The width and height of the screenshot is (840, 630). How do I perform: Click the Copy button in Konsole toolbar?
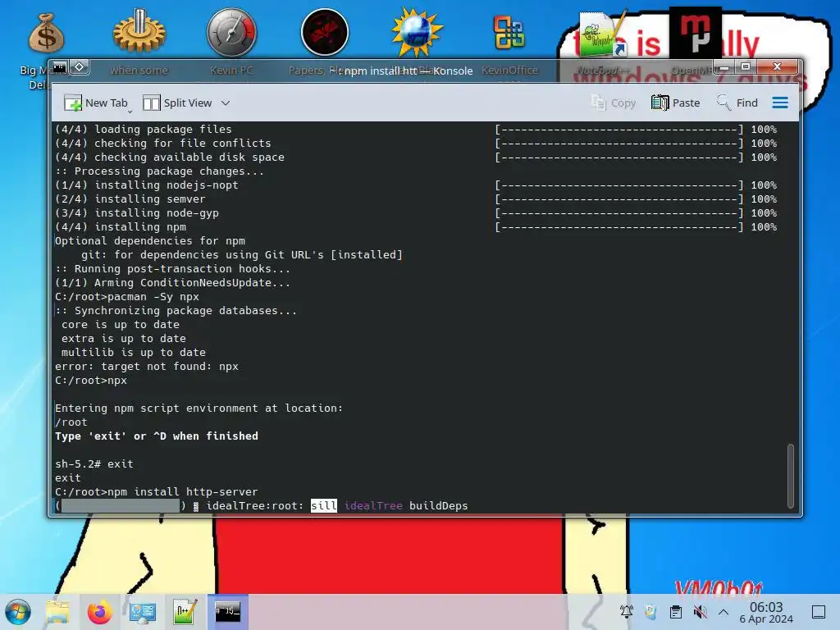click(613, 103)
